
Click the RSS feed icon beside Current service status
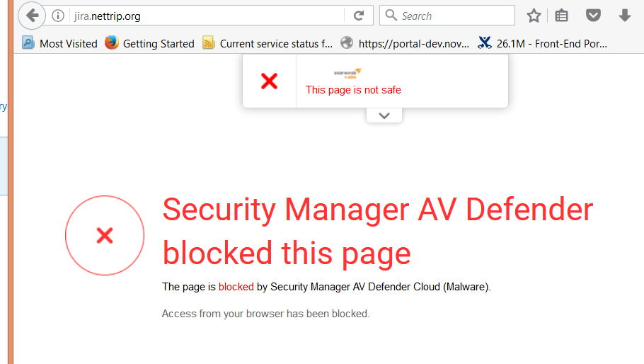pos(209,42)
